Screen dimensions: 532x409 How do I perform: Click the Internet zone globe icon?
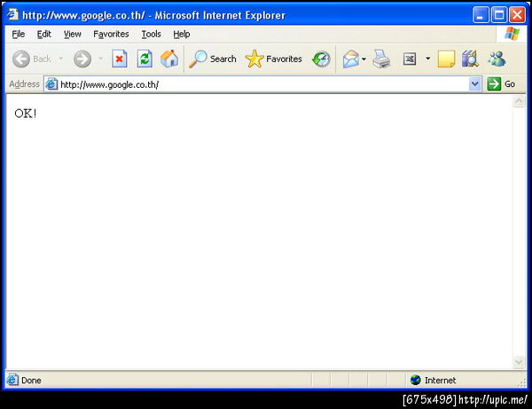(x=415, y=380)
